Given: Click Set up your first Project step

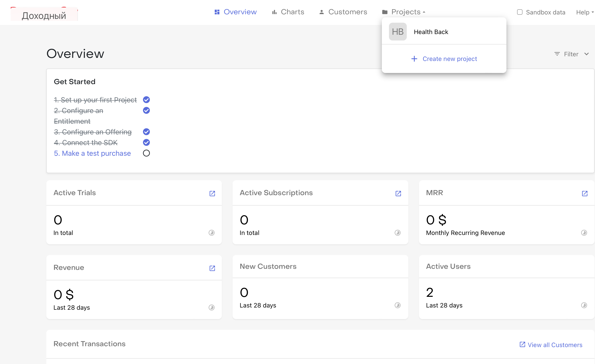Looking at the screenshot, I should [x=95, y=100].
